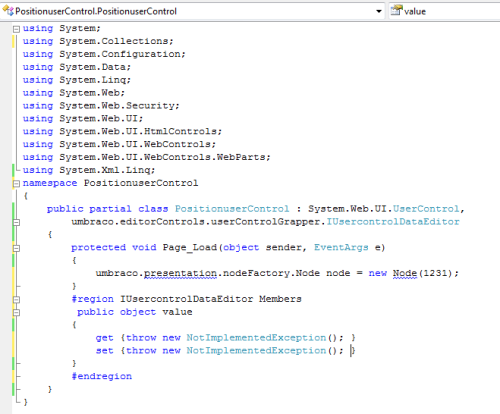The width and height of the screenshot is (500, 414).
Task: Collapse the PositionuserControl namespace block
Action: coord(16,183)
